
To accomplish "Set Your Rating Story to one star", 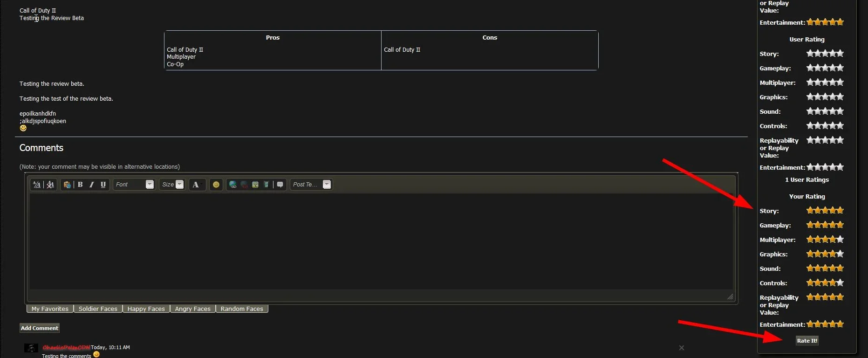I will [810, 211].
